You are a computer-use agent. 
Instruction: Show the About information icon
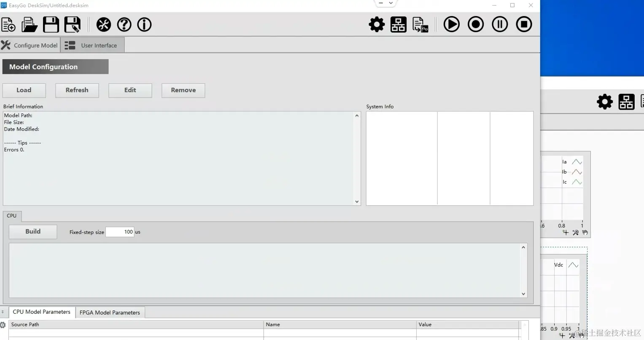(144, 24)
